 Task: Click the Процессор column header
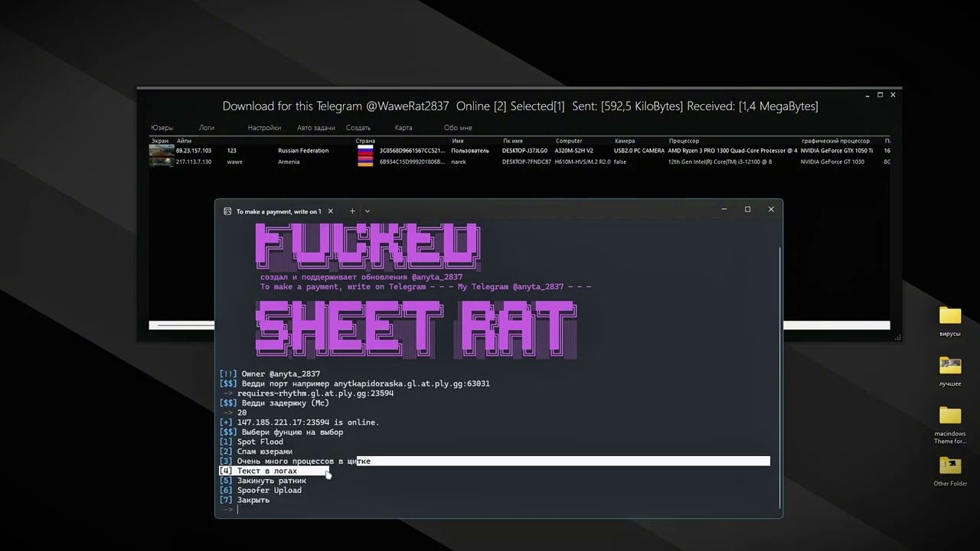[684, 141]
